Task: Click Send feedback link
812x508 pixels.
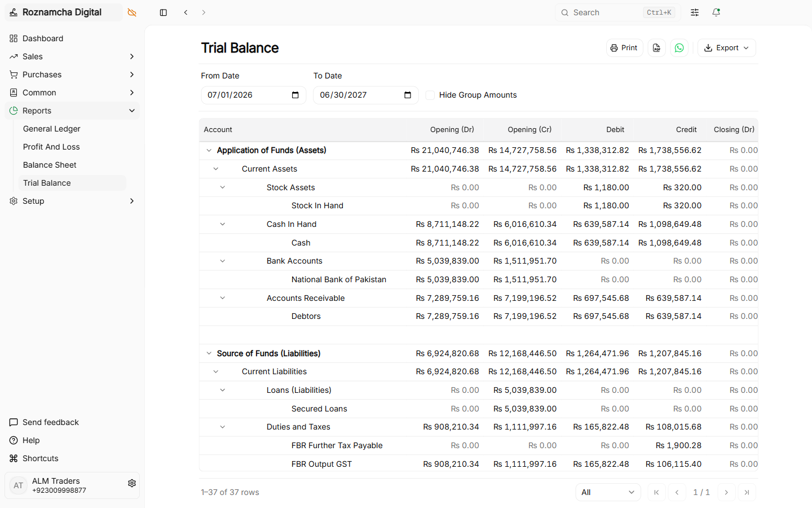Action: point(51,422)
